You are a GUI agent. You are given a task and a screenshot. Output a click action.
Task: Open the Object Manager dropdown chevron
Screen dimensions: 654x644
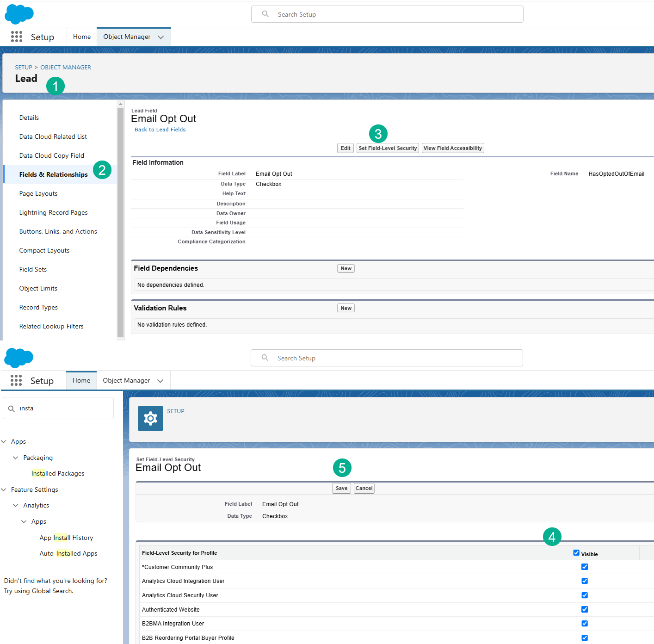point(161,37)
